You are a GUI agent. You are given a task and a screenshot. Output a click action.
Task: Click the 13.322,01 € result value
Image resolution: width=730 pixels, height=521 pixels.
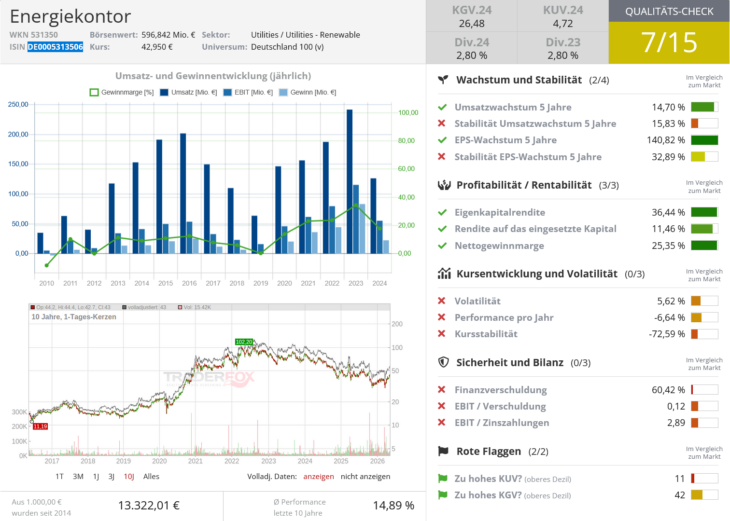(x=149, y=505)
